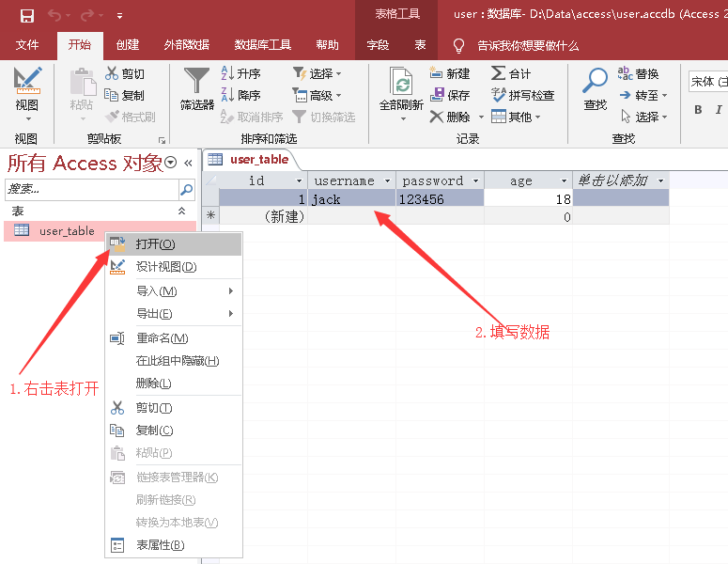
Task: Choose 打开(O) from the context menu
Action: click(x=174, y=244)
